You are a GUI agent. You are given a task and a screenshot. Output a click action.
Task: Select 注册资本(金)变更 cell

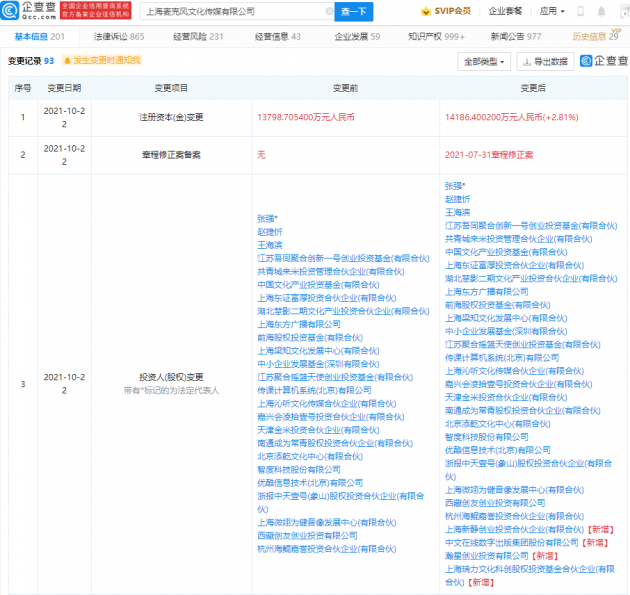click(171, 117)
